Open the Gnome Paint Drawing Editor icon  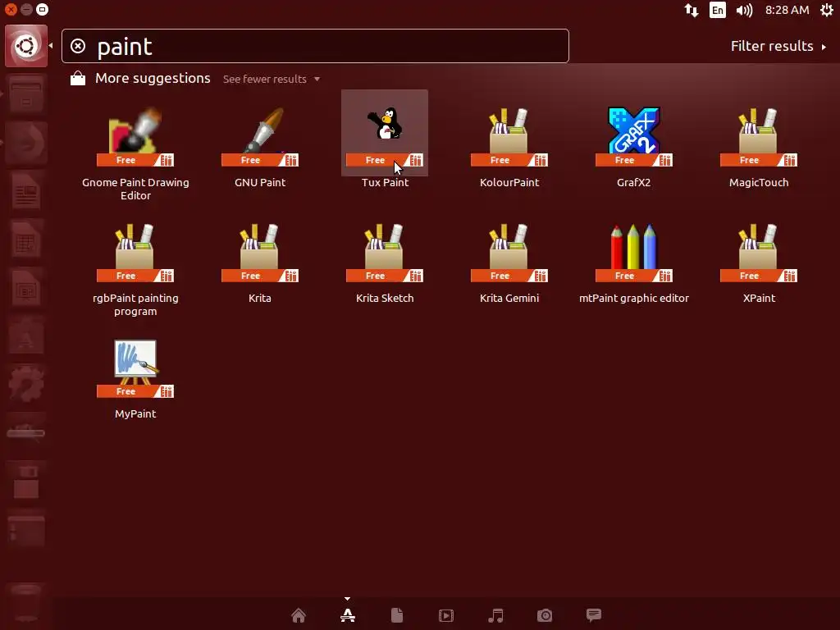coord(135,135)
